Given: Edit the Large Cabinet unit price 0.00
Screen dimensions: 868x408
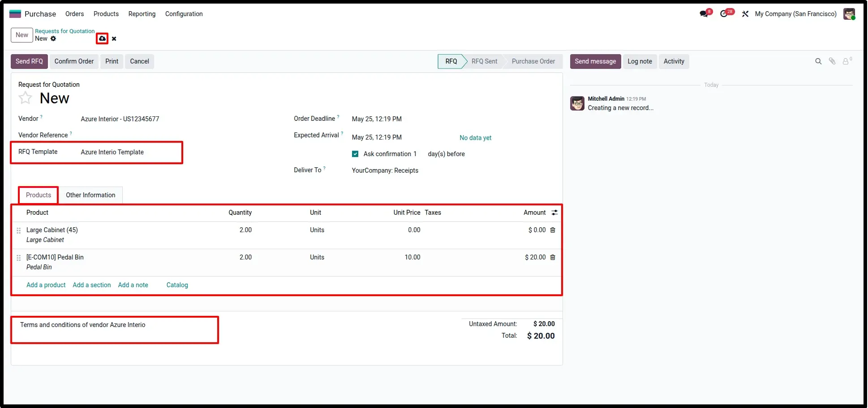Looking at the screenshot, I should click(414, 230).
